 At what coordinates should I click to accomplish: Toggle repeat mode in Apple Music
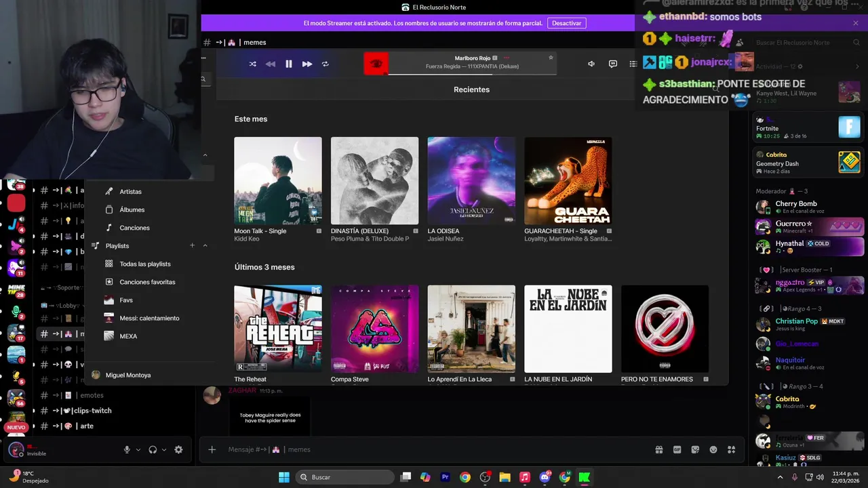[325, 64]
